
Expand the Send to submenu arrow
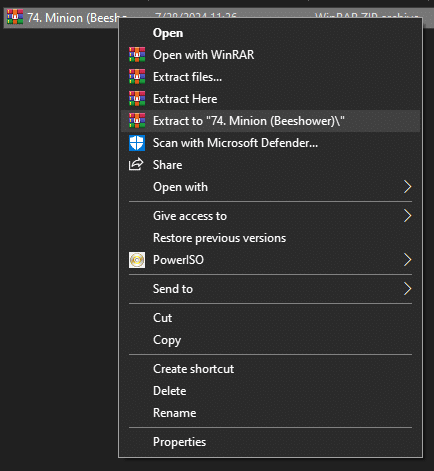click(407, 289)
